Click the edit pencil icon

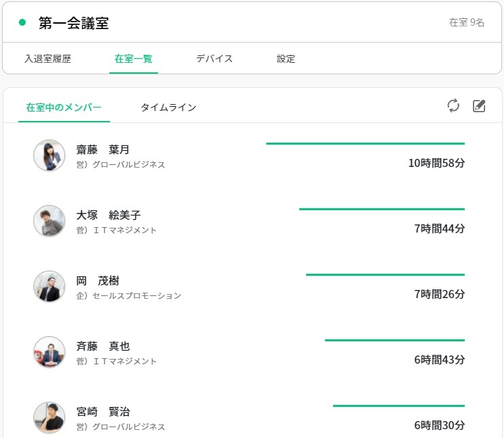point(479,105)
